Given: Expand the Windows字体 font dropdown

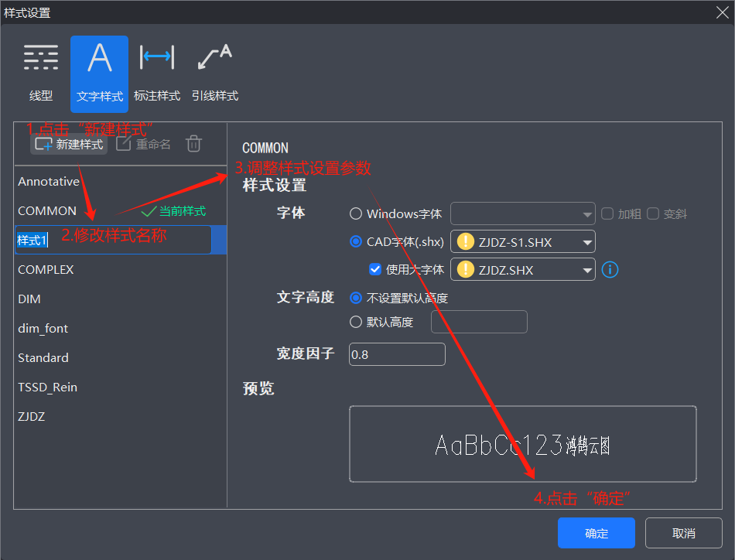Looking at the screenshot, I should pos(586,213).
